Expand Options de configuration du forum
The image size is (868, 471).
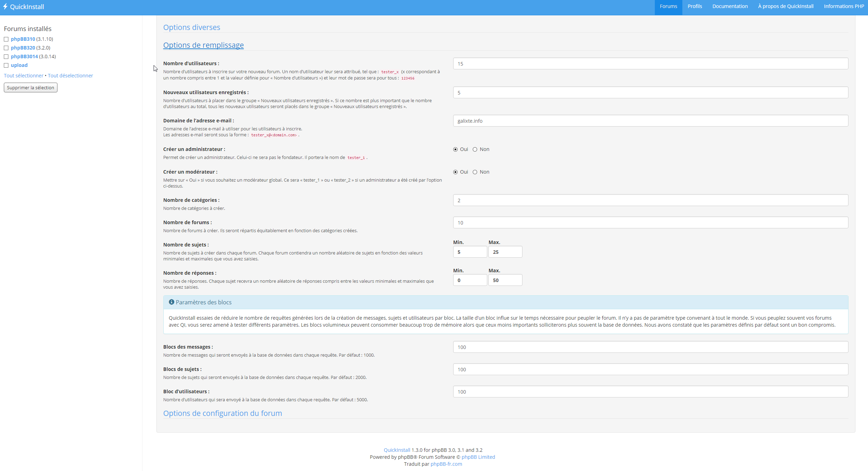(223, 413)
